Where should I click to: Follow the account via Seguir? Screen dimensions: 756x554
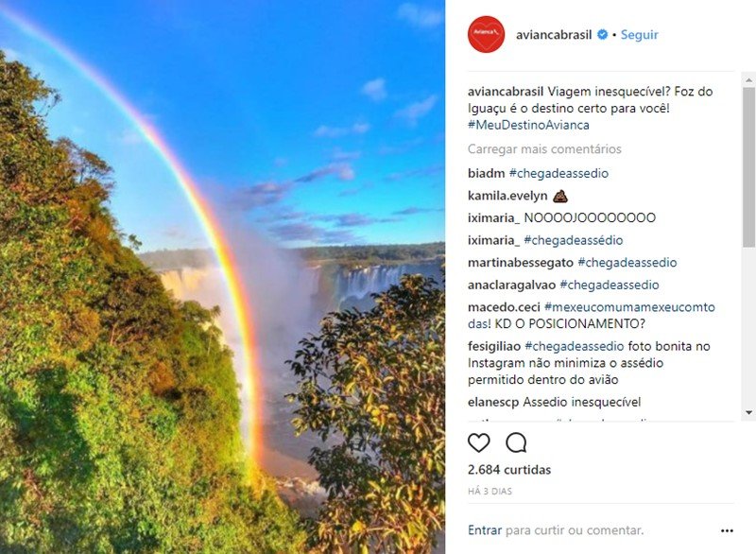pos(640,35)
